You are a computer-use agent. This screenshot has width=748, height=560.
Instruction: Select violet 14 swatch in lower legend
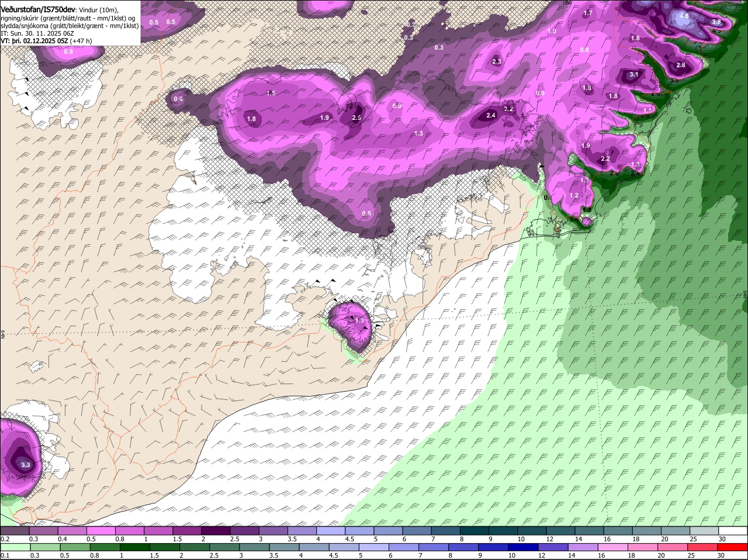(x=583, y=547)
